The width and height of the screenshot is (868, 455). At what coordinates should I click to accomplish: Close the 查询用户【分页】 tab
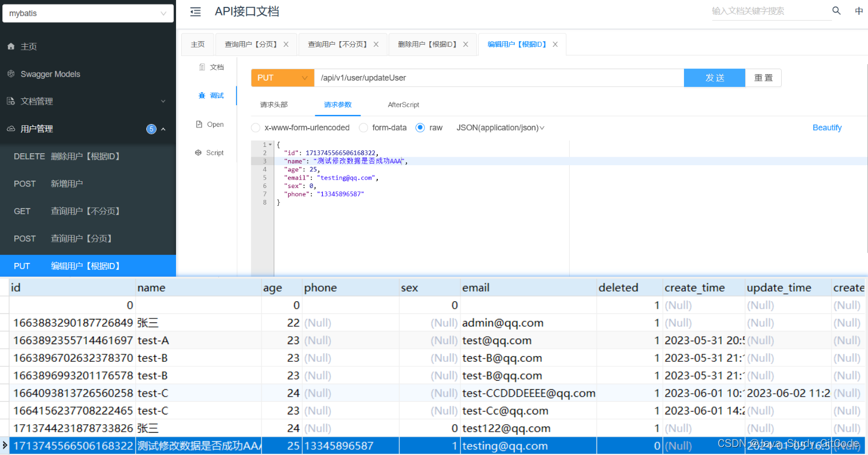[286, 44]
